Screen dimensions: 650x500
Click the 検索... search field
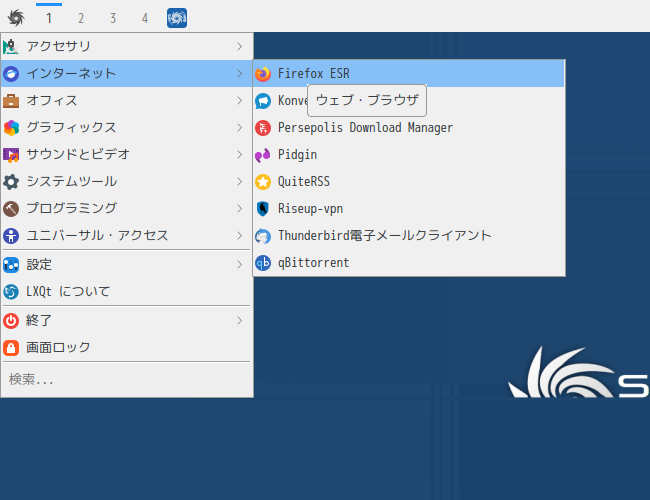(x=127, y=379)
